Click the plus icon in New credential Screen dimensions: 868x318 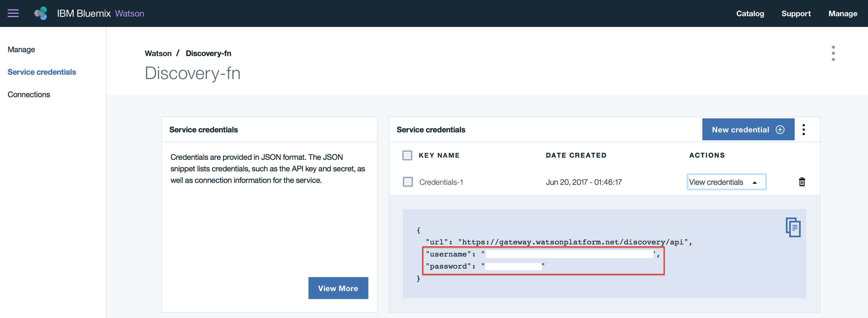pos(780,130)
